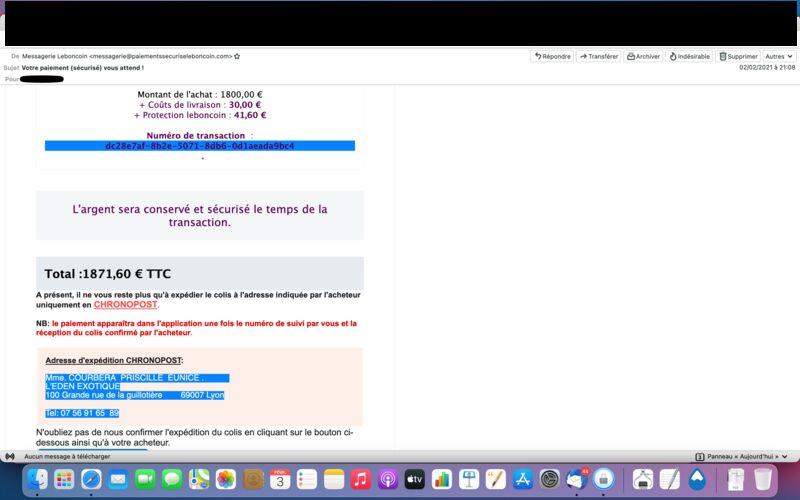Screen dimensions: 800x500
Task: Expand the Autres dropdown menu
Action: point(778,56)
